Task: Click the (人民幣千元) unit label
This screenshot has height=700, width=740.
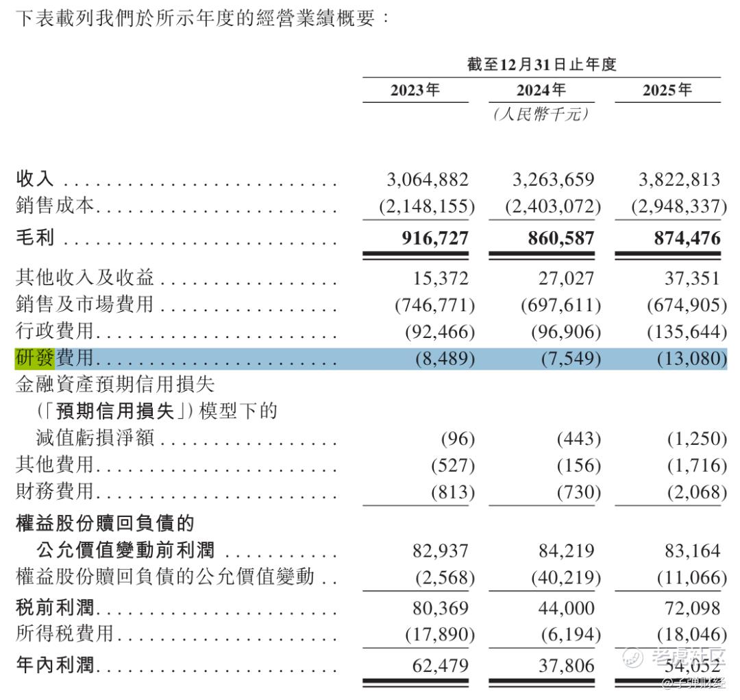Action: 541,114
